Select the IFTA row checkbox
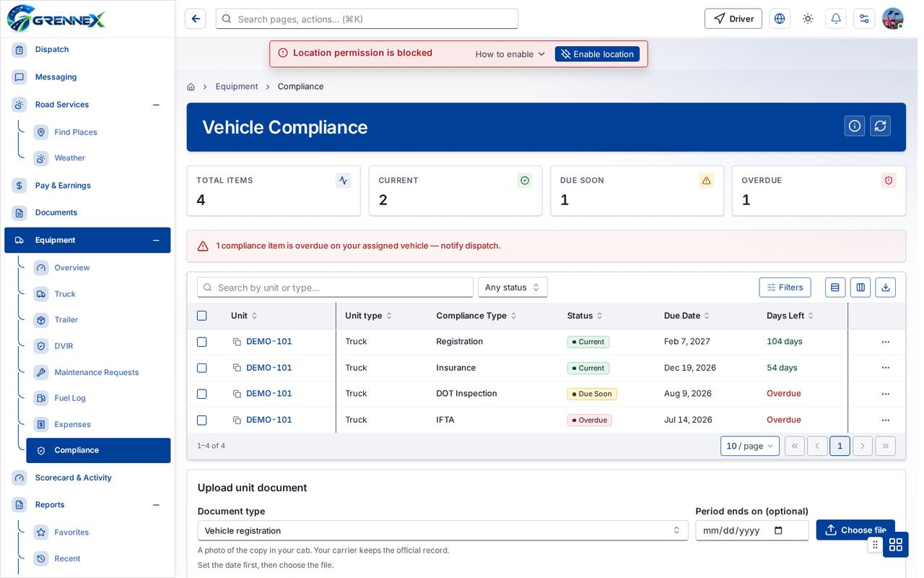 (202, 420)
